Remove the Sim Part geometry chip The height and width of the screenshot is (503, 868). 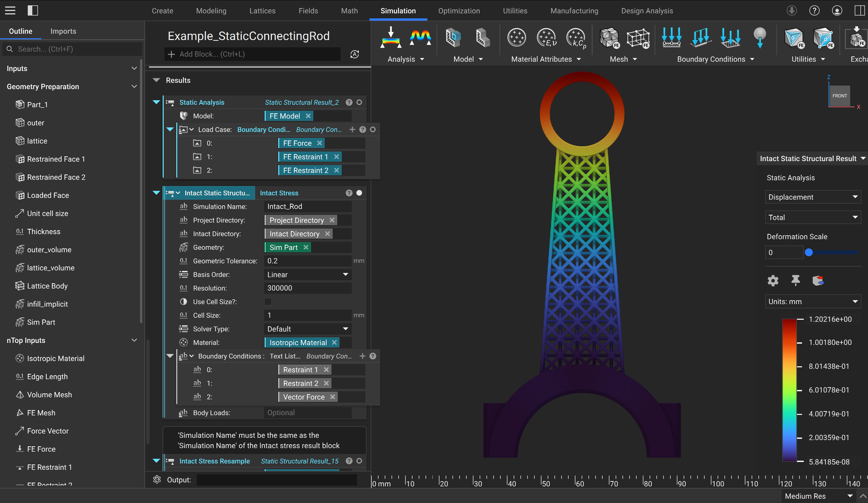pyautogui.click(x=306, y=247)
